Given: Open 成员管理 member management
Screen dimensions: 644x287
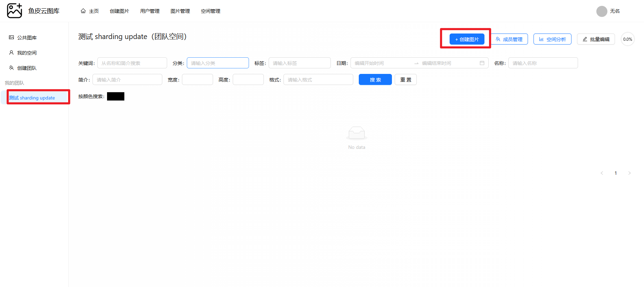Looking at the screenshot, I should [x=509, y=39].
